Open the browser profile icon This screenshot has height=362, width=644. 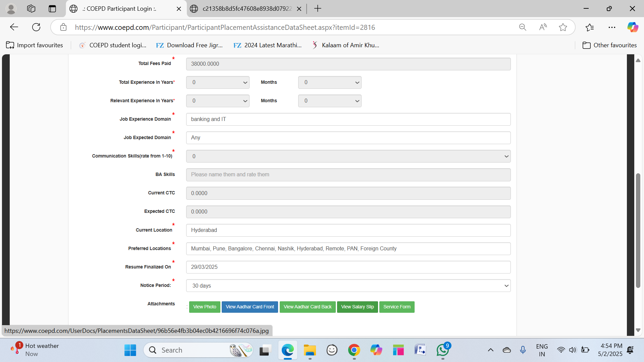[11, 9]
